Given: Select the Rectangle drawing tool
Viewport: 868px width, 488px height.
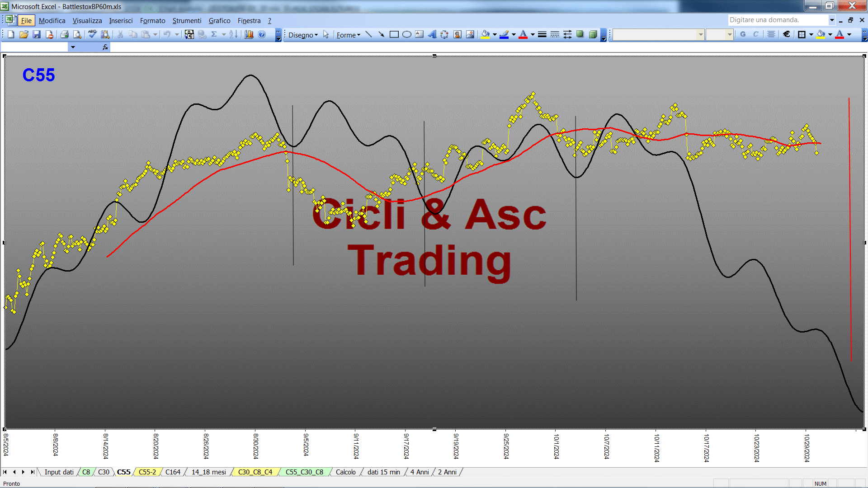Looking at the screenshot, I should [394, 34].
